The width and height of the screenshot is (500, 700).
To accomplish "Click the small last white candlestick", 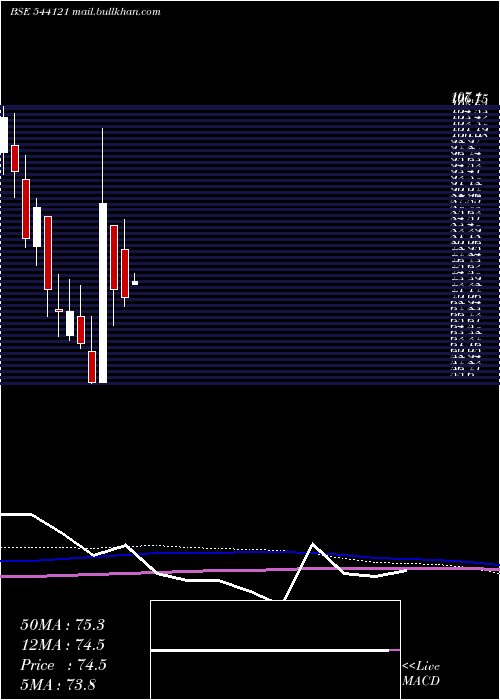I will click(x=135, y=283).
